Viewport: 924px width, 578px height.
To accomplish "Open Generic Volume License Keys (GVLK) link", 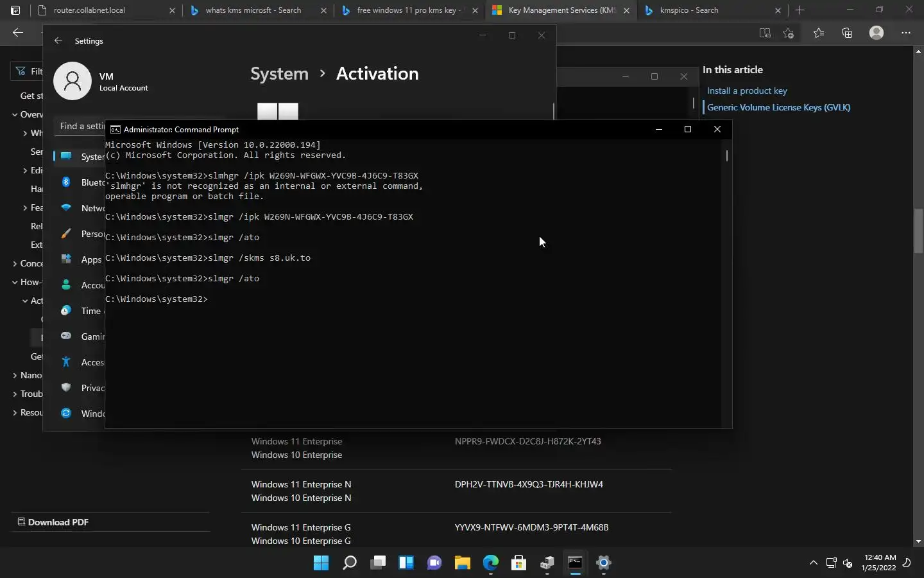I will point(778,107).
